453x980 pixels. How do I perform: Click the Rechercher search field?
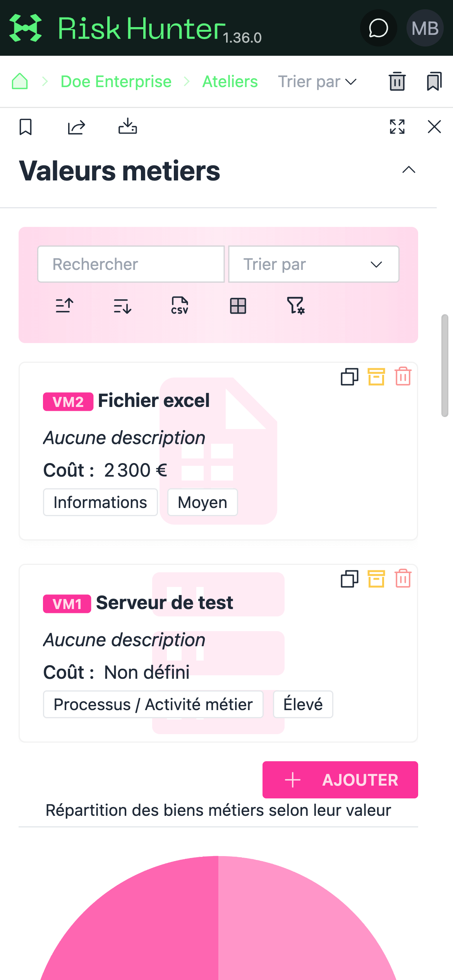click(x=131, y=264)
